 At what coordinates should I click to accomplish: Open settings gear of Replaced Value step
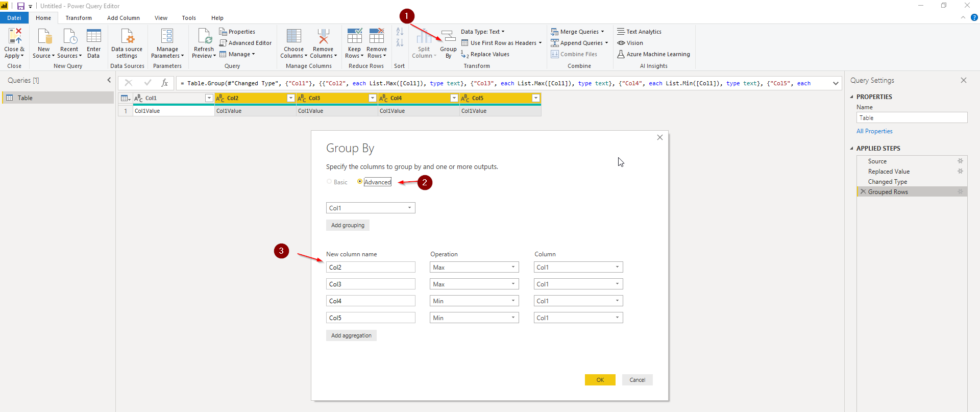pos(960,171)
